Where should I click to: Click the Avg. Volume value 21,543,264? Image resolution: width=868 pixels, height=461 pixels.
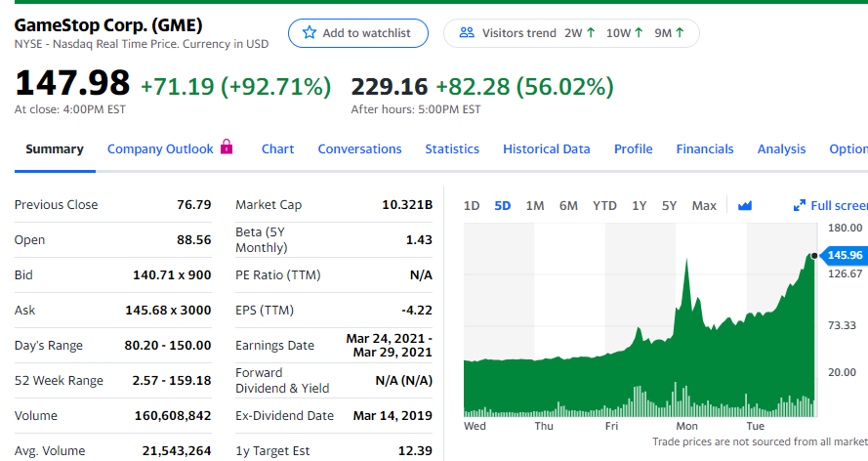click(176, 451)
